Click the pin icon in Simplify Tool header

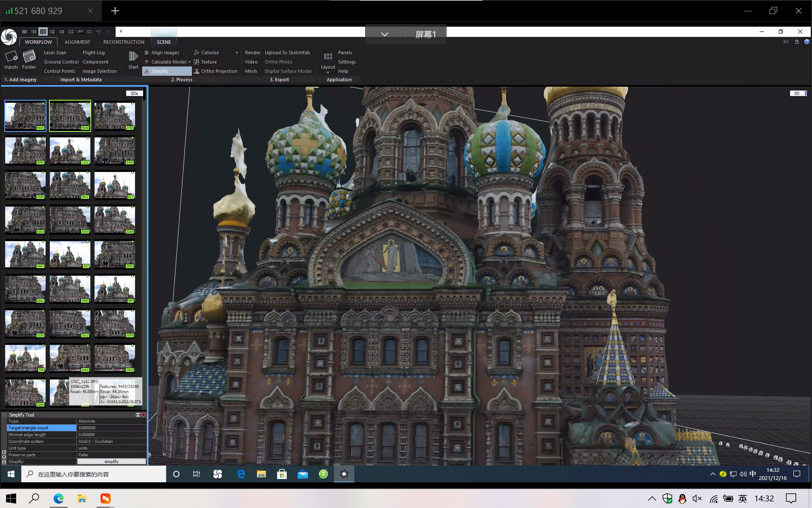(138, 415)
